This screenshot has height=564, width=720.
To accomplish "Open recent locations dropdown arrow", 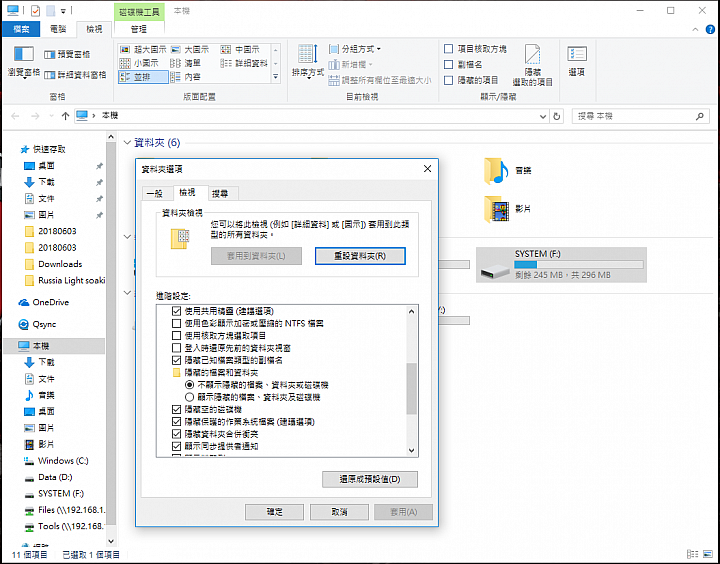I will click(x=51, y=116).
